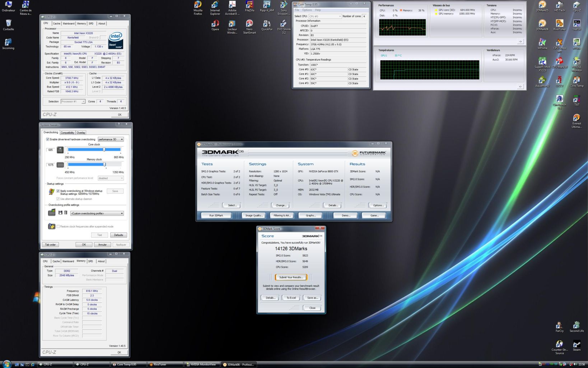Click the core clock value field showing 685

pos(51,150)
